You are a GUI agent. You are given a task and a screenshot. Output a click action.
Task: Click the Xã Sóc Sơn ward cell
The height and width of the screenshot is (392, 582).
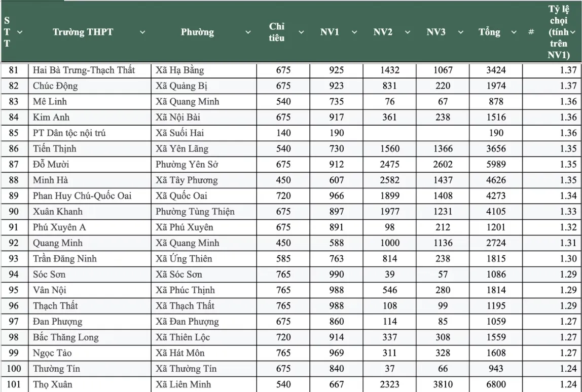[x=179, y=274]
